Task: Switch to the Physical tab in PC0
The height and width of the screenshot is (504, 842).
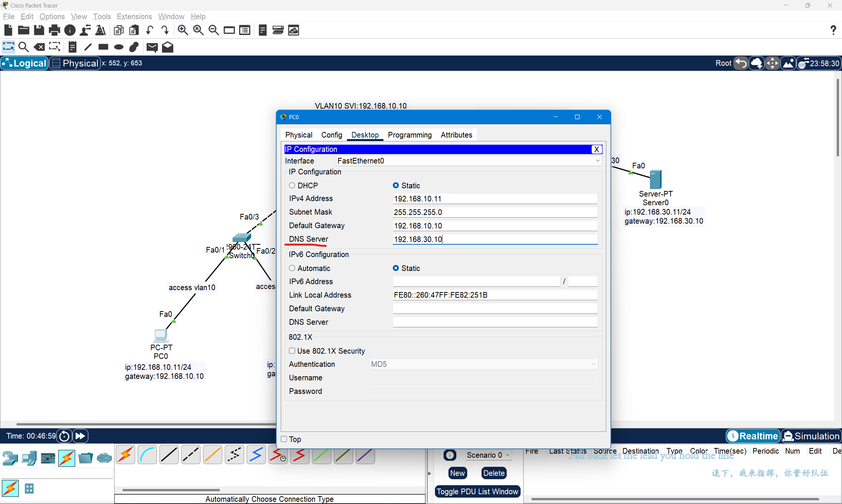Action: point(298,135)
